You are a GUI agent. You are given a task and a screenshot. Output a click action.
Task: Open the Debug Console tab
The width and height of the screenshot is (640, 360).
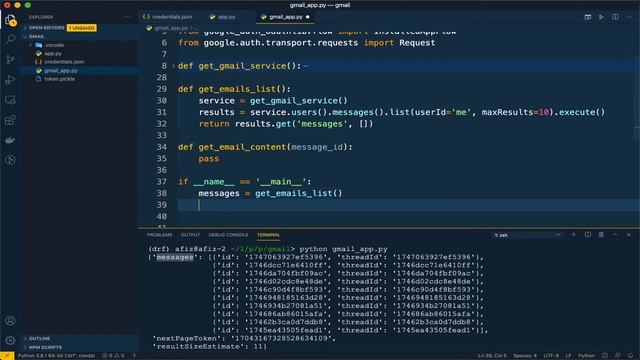pyautogui.click(x=228, y=235)
